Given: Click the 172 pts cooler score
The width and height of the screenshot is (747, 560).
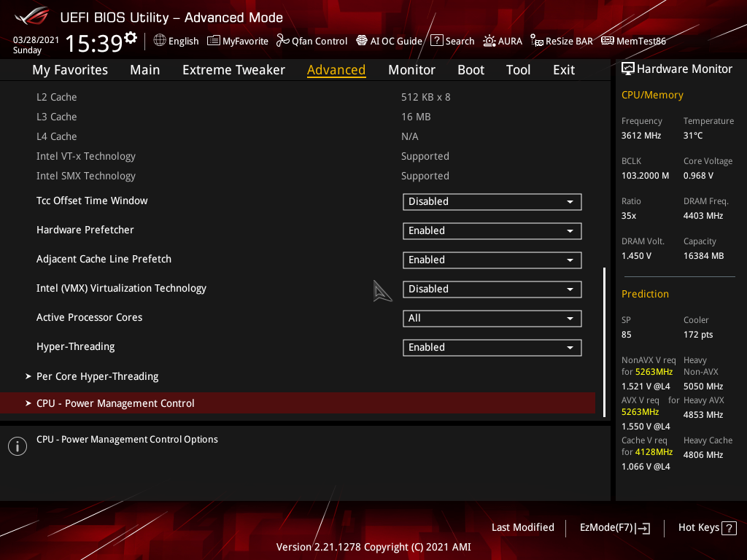Looking at the screenshot, I should coord(698,334).
